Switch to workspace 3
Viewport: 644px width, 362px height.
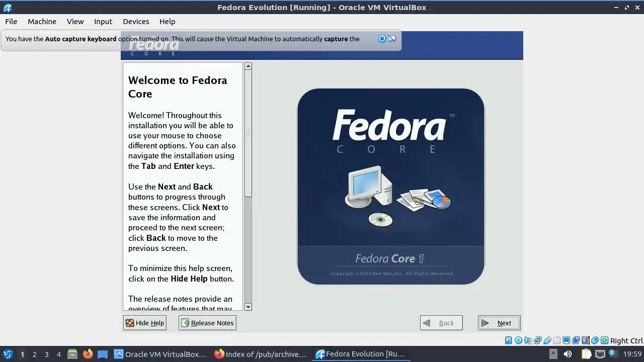tap(46, 354)
